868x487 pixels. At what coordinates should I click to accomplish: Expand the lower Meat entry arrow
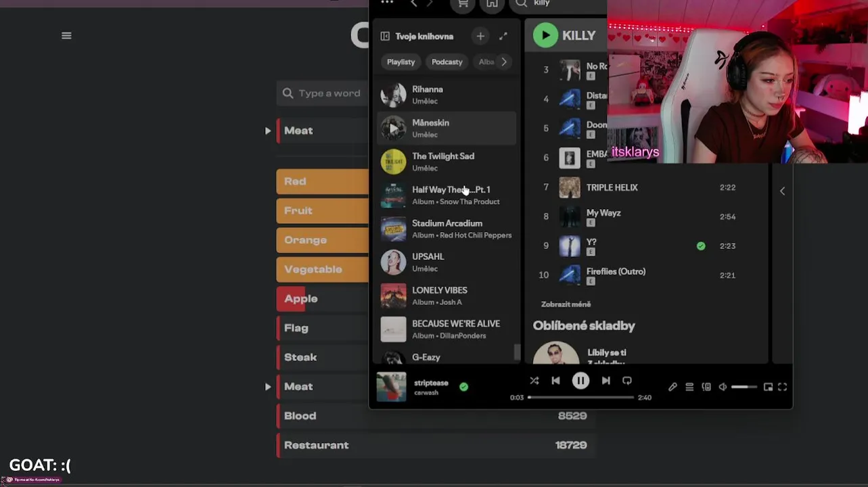tap(268, 387)
